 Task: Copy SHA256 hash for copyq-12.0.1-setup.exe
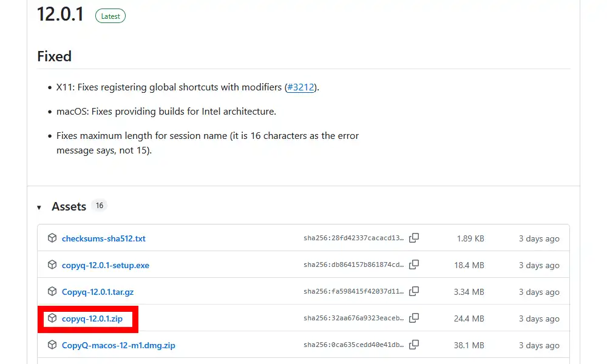tap(414, 265)
